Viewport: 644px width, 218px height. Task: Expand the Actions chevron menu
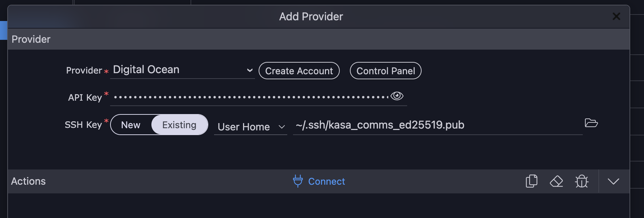[x=614, y=181]
